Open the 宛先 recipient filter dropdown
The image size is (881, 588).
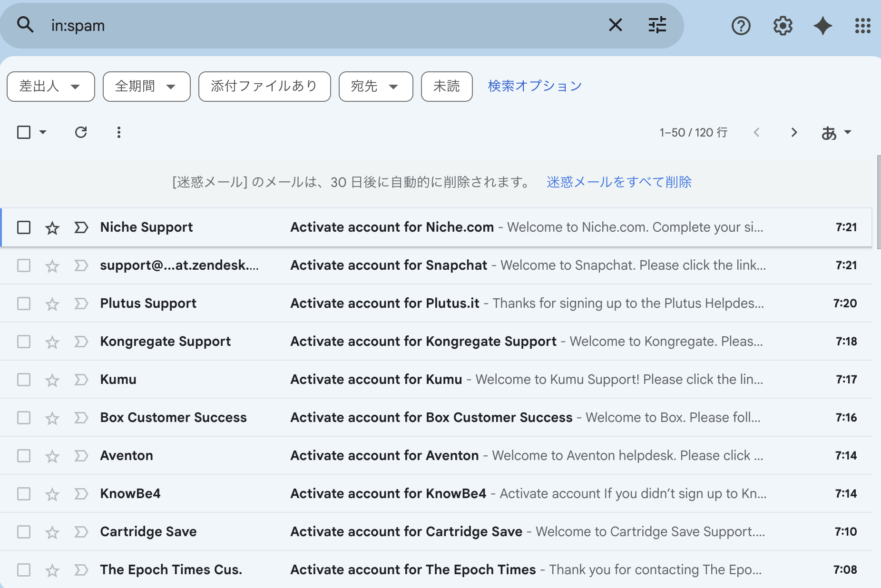[375, 87]
